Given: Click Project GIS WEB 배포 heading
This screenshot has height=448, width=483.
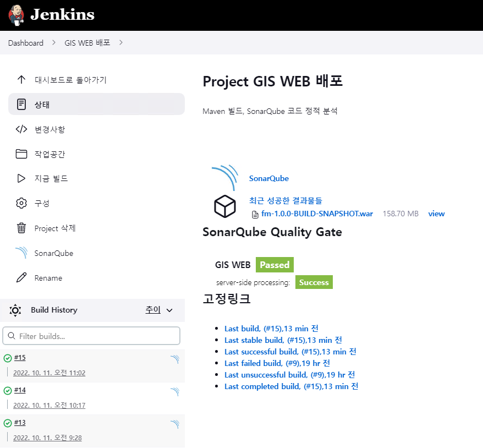Looking at the screenshot, I should pyautogui.click(x=273, y=81).
